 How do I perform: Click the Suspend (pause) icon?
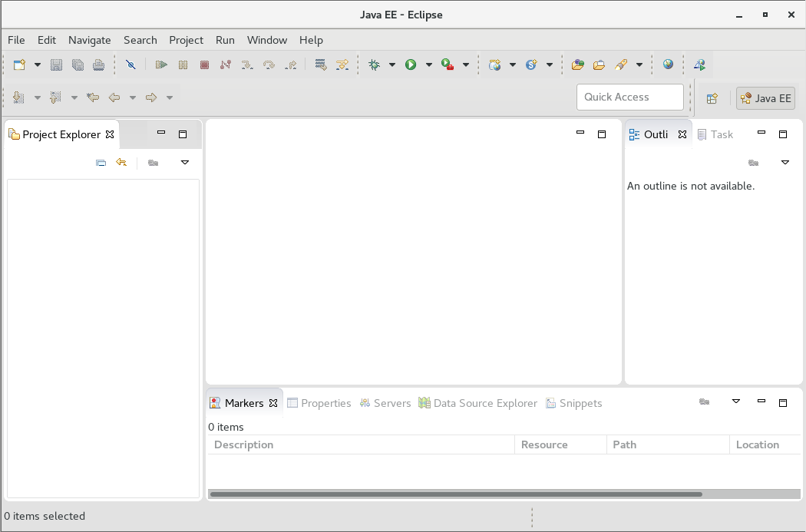point(183,64)
